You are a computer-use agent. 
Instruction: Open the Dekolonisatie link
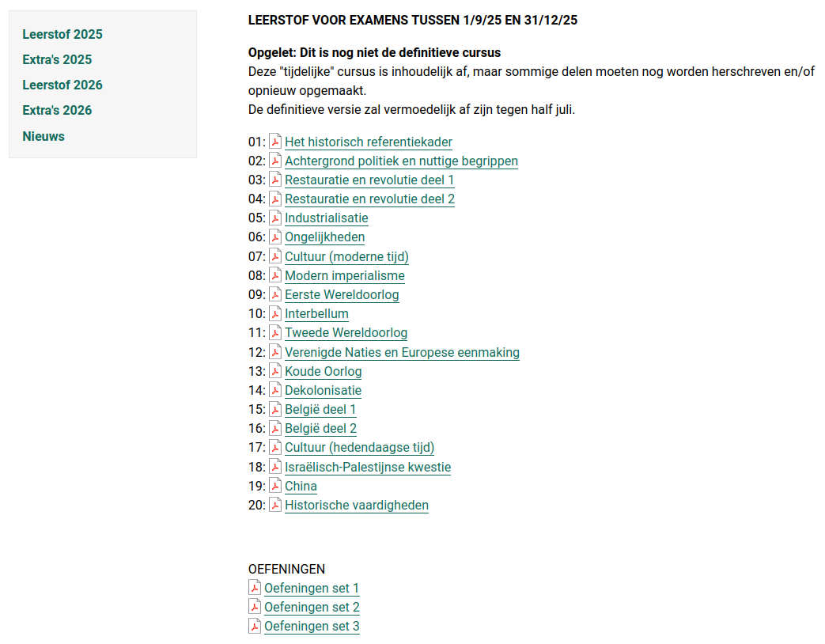323,390
